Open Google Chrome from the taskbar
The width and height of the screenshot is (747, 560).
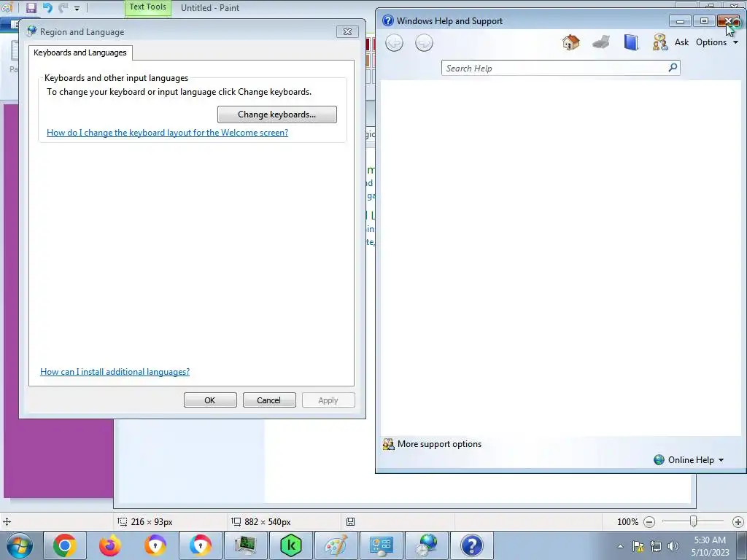pyautogui.click(x=65, y=545)
